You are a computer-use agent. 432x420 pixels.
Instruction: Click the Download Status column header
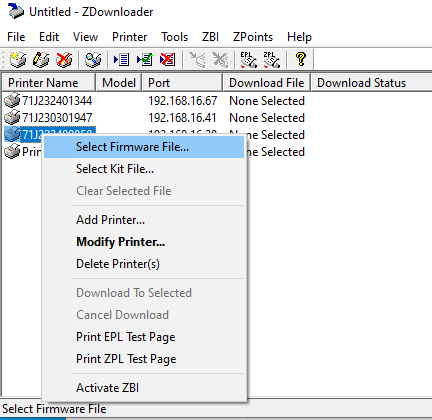pos(371,83)
